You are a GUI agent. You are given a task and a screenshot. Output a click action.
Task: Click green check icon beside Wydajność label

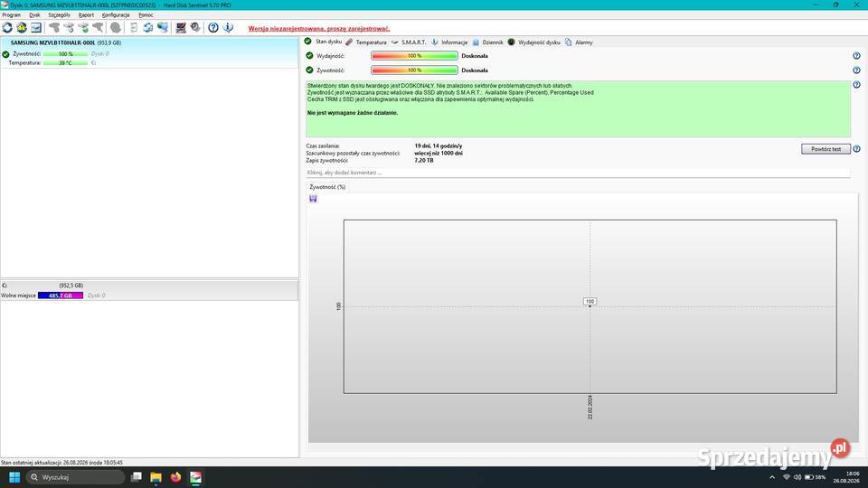click(309, 56)
